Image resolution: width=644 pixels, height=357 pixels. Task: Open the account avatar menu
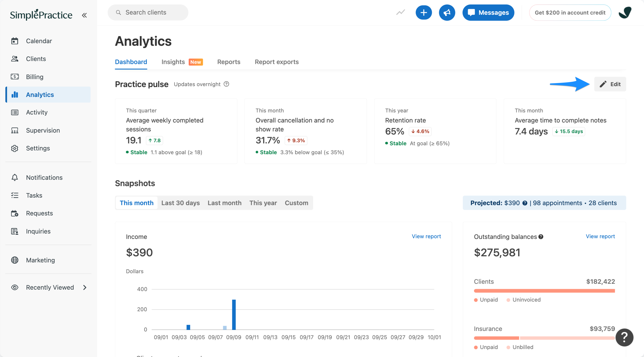tap(625, 12)
